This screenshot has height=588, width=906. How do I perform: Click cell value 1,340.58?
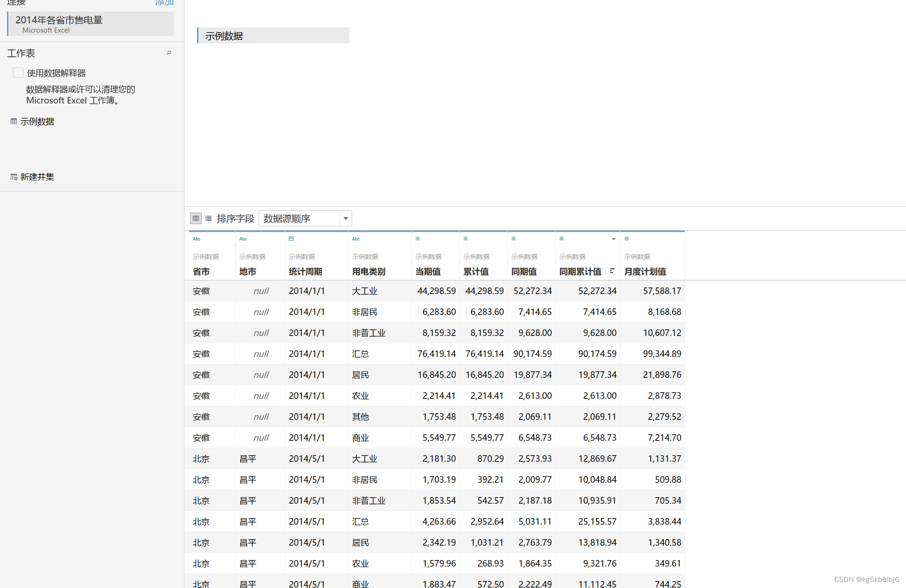[x=664, y=542]
